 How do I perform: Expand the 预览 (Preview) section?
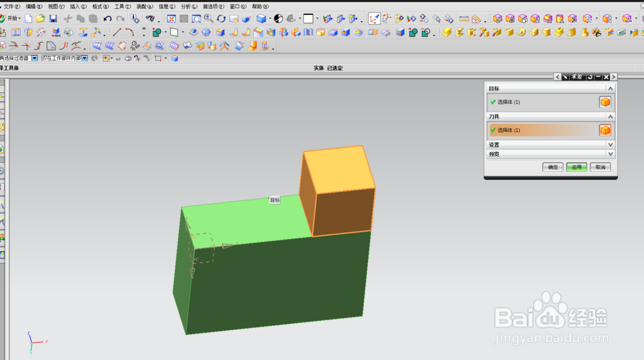point(611,155)
